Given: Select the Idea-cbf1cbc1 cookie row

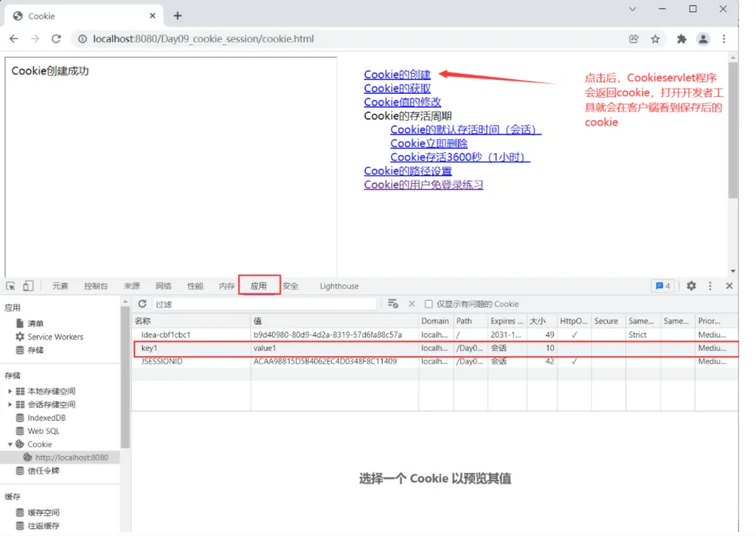Looking at the screenshot, I should click(436, 335).
